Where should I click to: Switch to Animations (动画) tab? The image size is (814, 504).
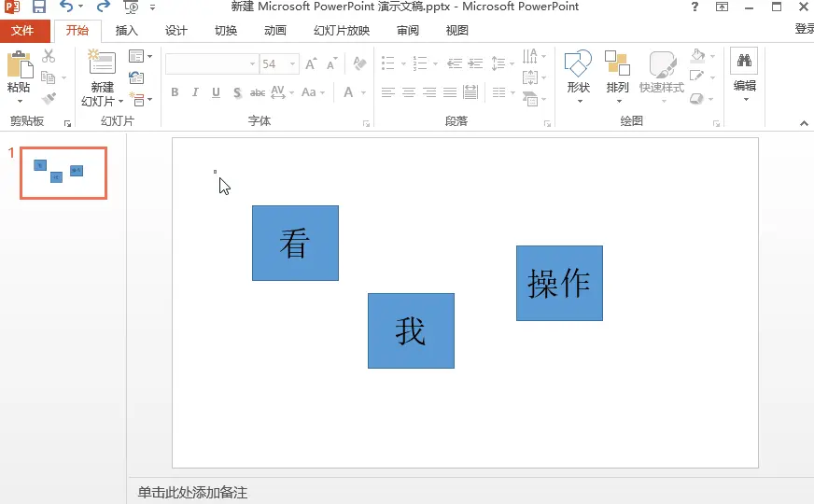(275, 31)
